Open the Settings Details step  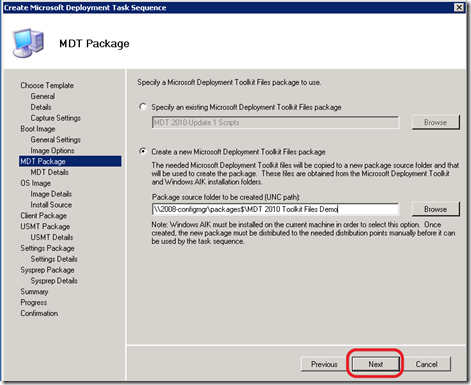(x=54, y=259)
